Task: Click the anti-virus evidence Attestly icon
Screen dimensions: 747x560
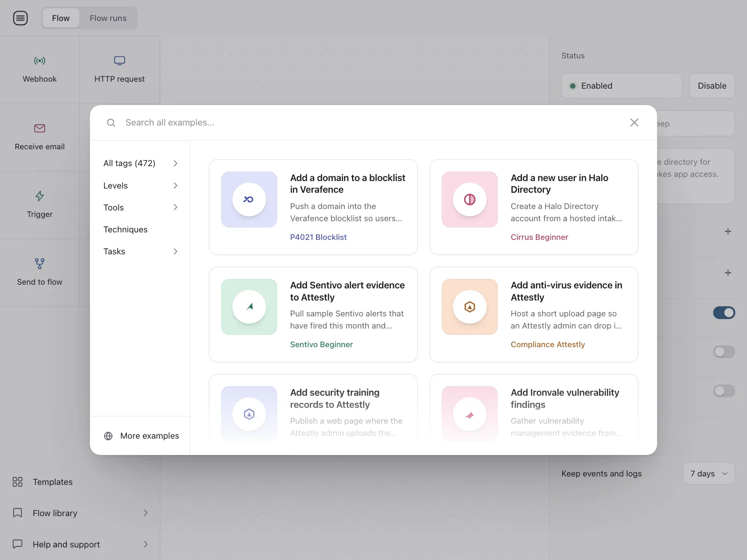Action: coord(470,307)
